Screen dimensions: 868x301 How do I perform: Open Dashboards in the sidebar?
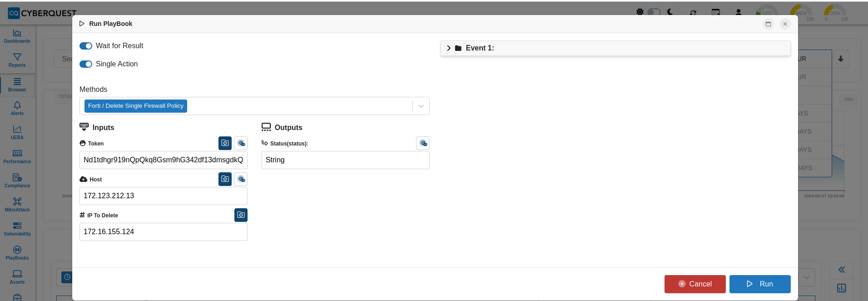[17, 36]
